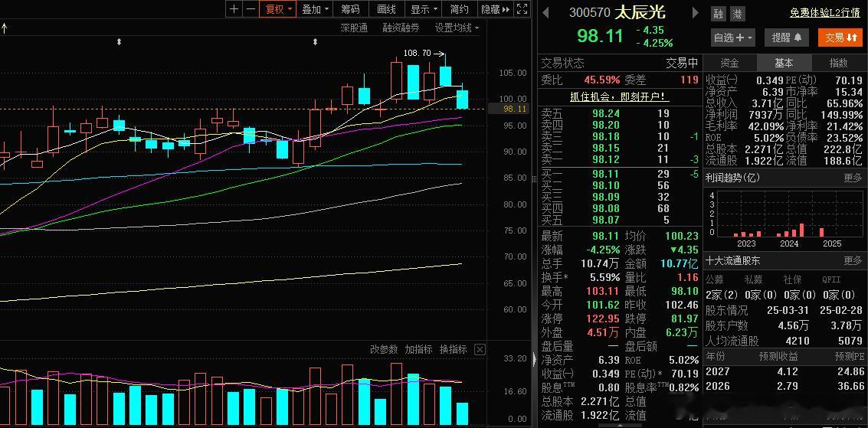Click the 改参数 indicator option

(384, 349)
